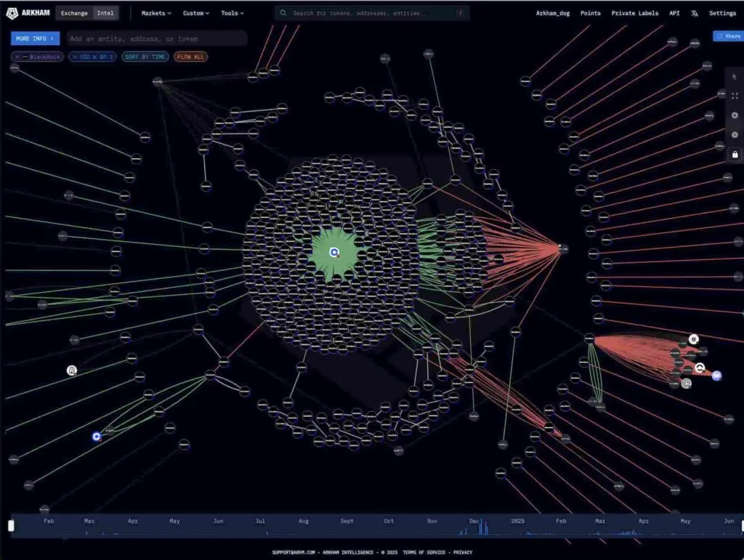744x560 pixels.
Task: Open the Markets dropdown menu
Action: pos(156,13)
